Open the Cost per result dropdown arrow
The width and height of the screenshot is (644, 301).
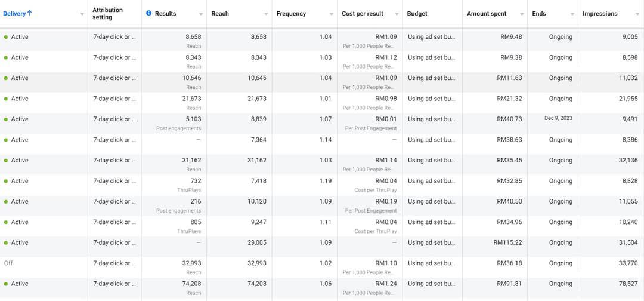397,14
